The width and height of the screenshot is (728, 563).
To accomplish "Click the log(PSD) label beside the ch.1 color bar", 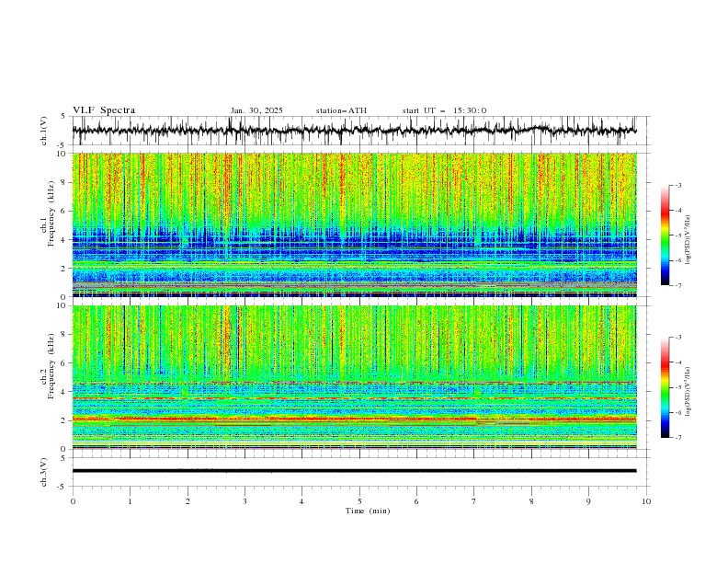I will [688, 240].
